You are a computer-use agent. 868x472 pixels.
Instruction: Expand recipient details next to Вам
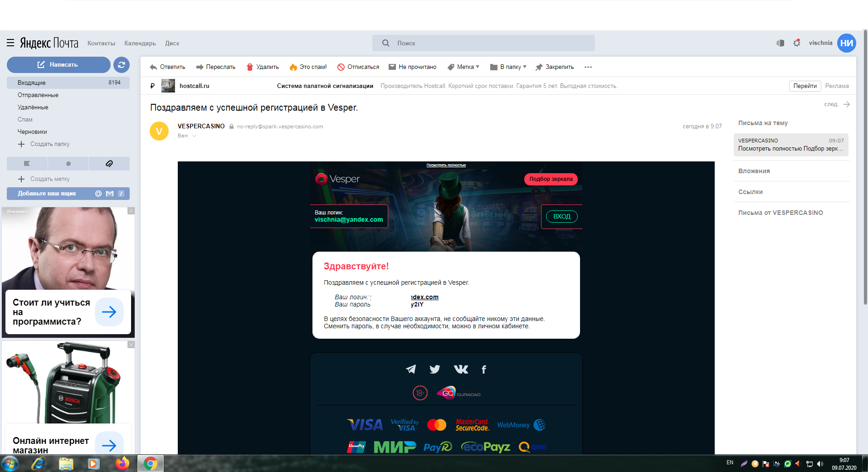point(194,136)
